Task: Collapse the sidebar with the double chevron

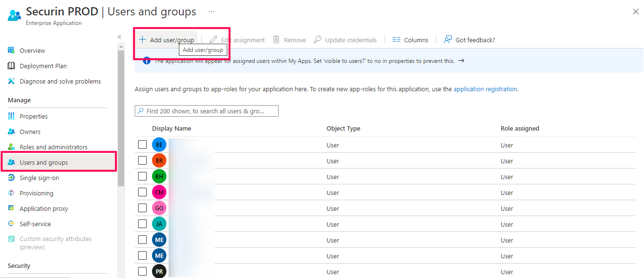Action: pos(119,37)
